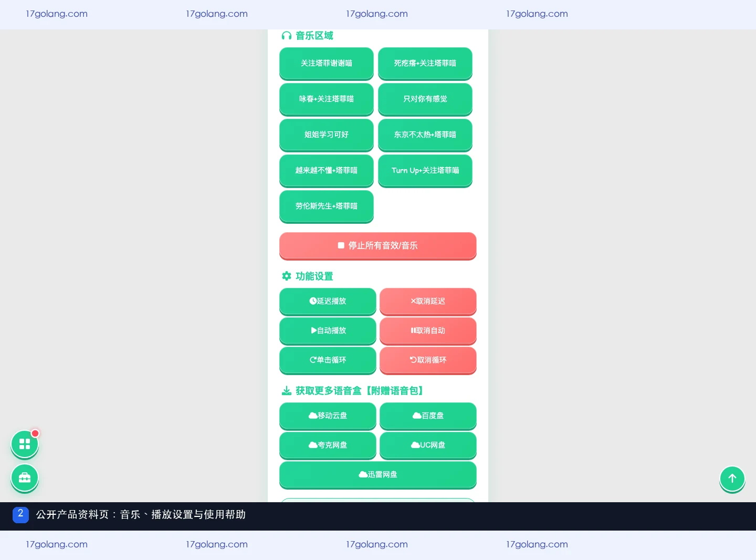
Task: Play the 劳伦斯先生+塔菲喵 track
Action: point(327,206)
